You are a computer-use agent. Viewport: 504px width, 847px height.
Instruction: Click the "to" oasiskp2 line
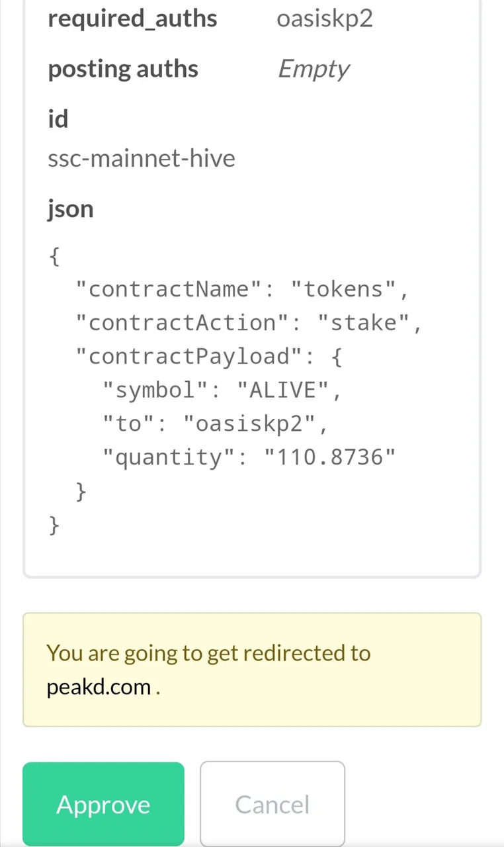click(215, 424)
